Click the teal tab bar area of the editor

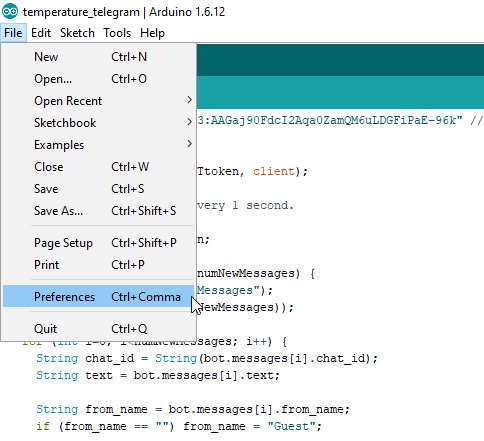[340, 92]
